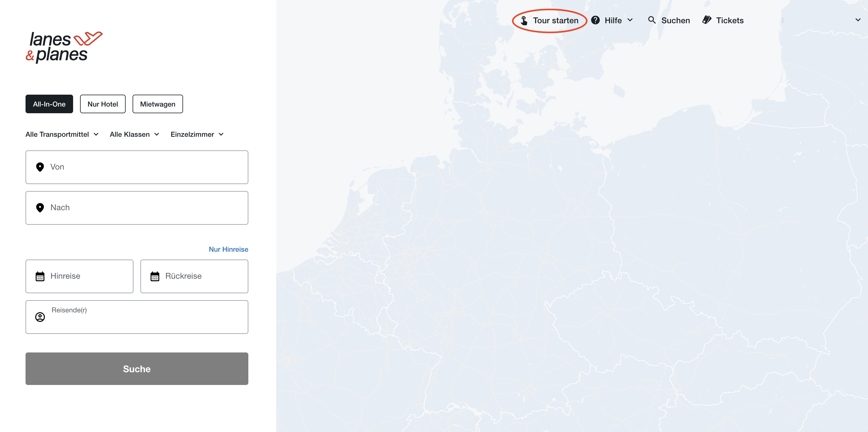Click the location pin in Von field

[x=40, y=167]
